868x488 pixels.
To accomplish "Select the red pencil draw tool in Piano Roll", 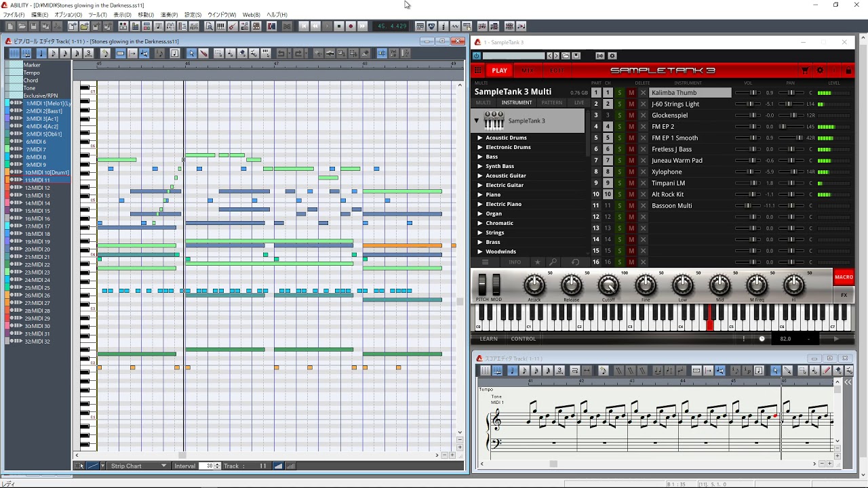I will click(x=203, y=54).
